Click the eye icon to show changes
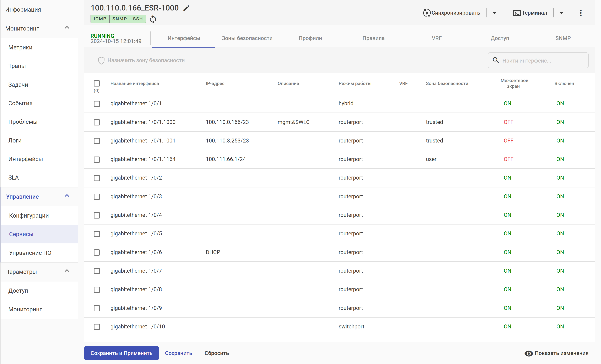 click(x=529, y=353)
